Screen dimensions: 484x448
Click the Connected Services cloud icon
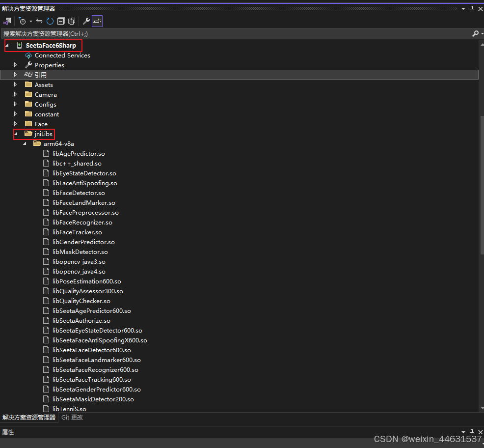tap(28, 56)
